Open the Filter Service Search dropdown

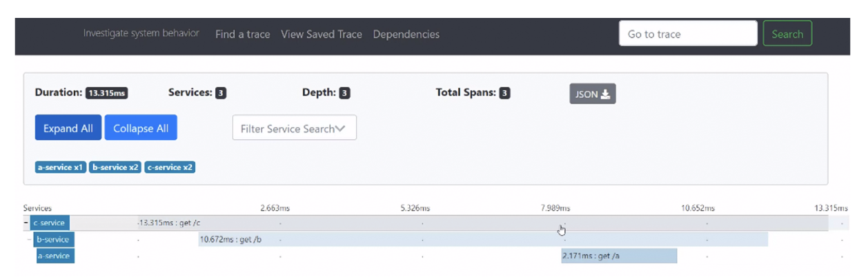(x=294, y=128)
